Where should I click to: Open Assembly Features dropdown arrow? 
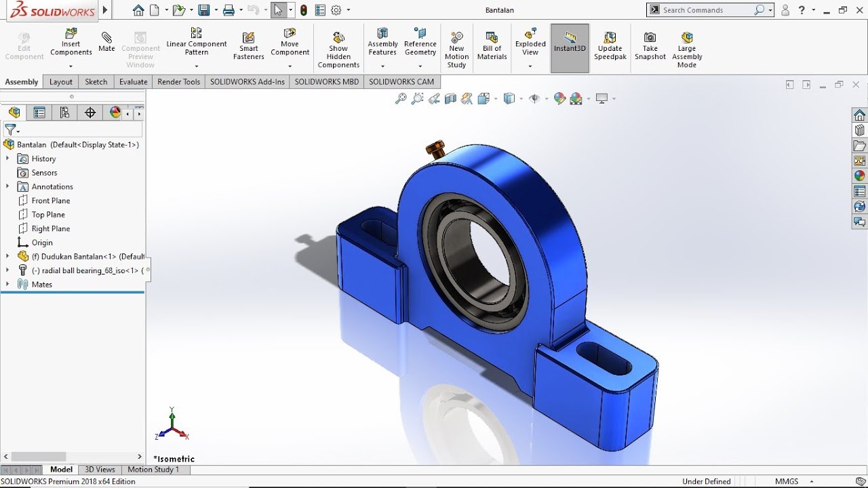tap(382, 66)
